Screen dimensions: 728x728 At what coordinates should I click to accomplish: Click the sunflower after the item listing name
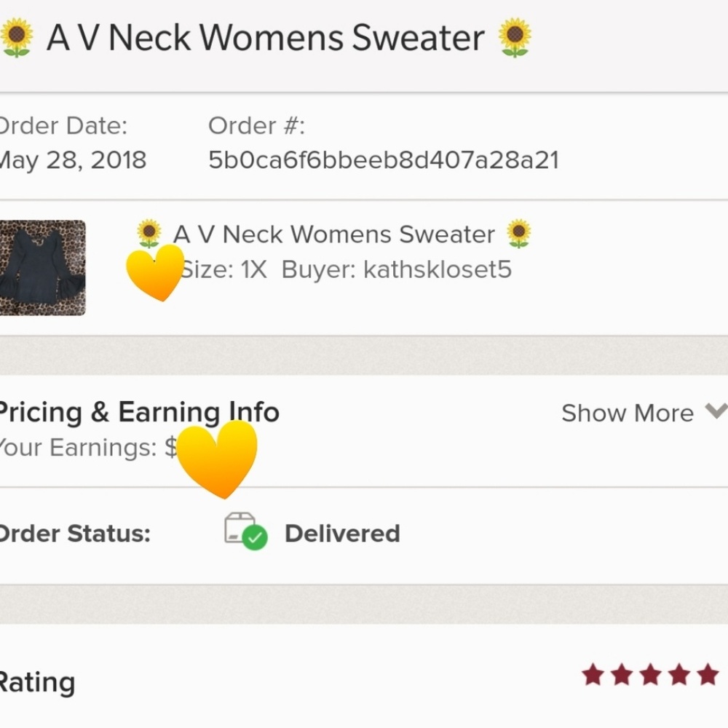518,233
